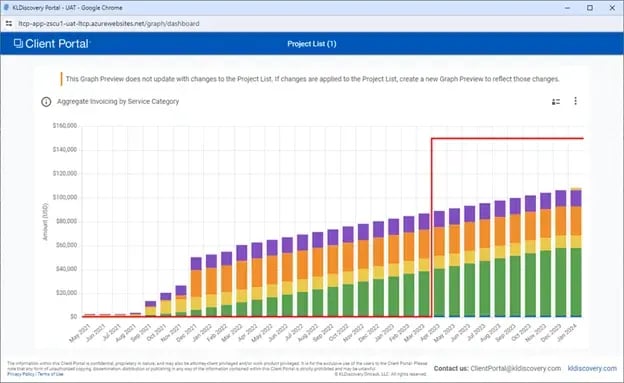Image resolution: width=624 pixels, height=383 pixels.
Task: Click the orange segment of Apr 2023 bar
Action: point(439,241)
